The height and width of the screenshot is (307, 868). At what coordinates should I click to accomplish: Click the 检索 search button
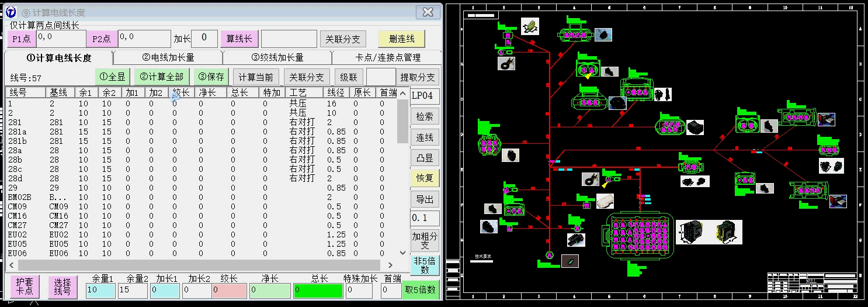tap(425, 116)
